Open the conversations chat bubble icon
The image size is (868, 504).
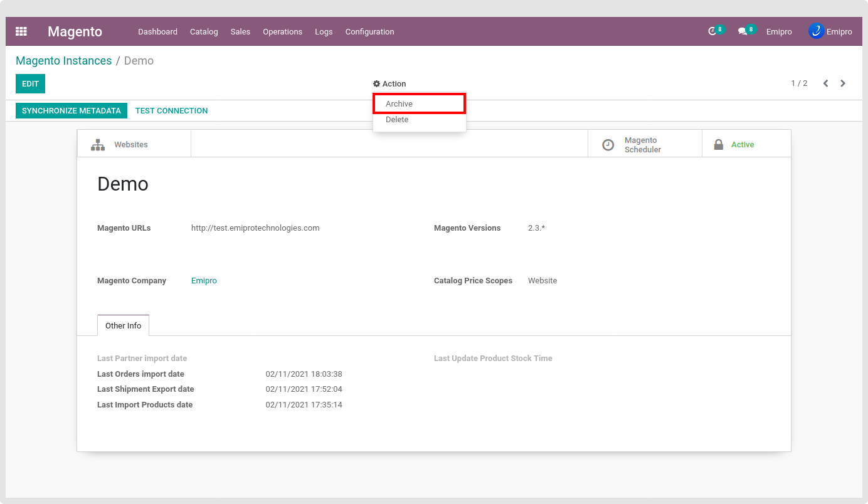742,31
